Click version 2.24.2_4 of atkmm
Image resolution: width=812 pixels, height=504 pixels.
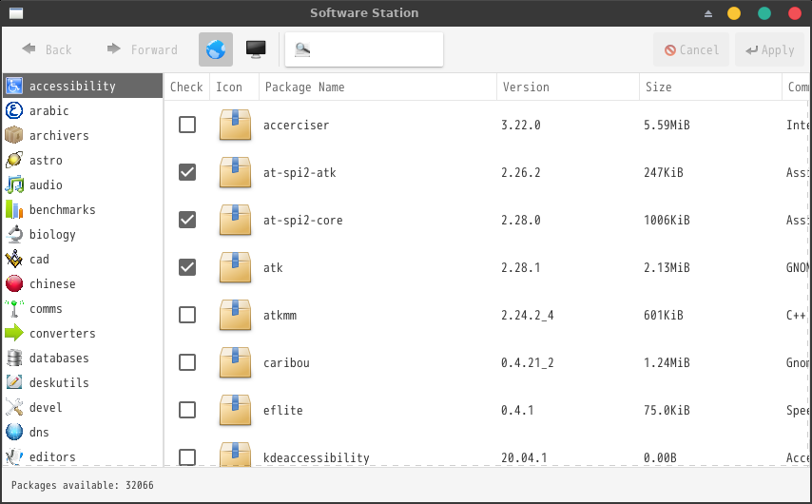pos(527,315)
